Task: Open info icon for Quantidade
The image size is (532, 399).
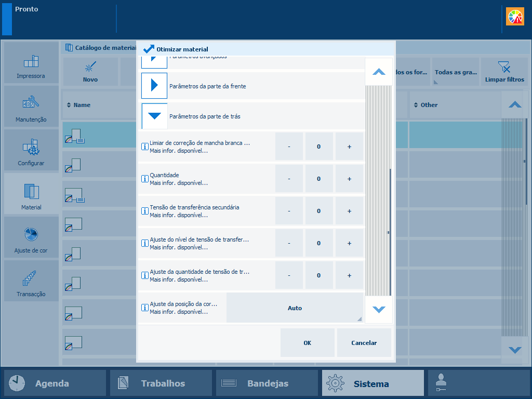Action: point(145,179)
